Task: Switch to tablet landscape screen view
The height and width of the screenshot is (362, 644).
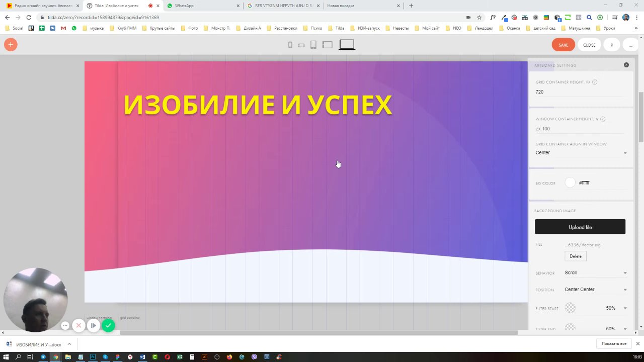Action: (328, 45)
